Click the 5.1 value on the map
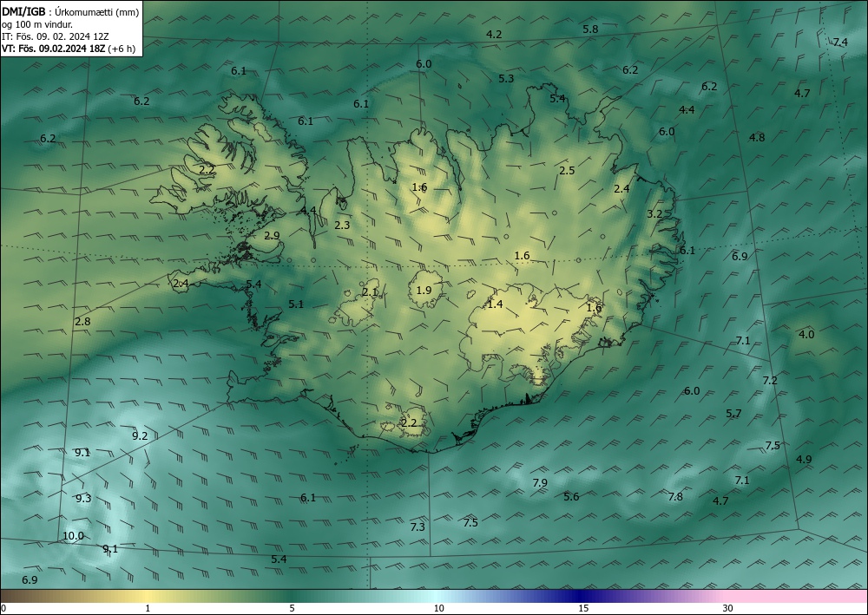This screenshot has height=615, width=868. tap(296, 304)
